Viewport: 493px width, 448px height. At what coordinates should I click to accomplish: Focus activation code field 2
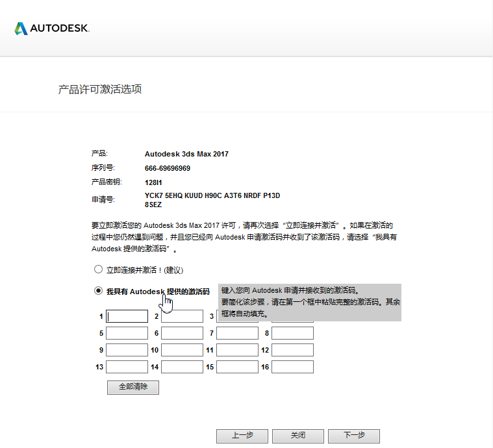(182, 316)
